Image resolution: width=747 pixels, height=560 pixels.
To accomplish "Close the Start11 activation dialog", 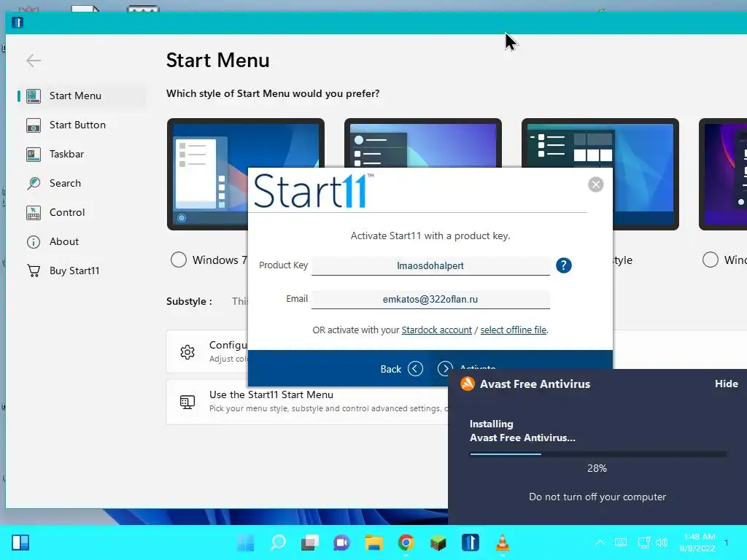I will pos(595,184).
